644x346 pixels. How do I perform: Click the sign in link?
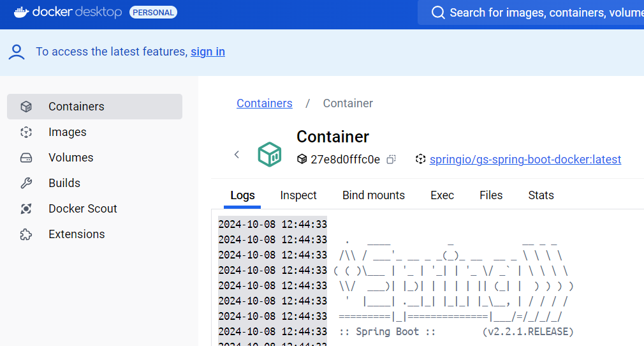pos(208,52)
